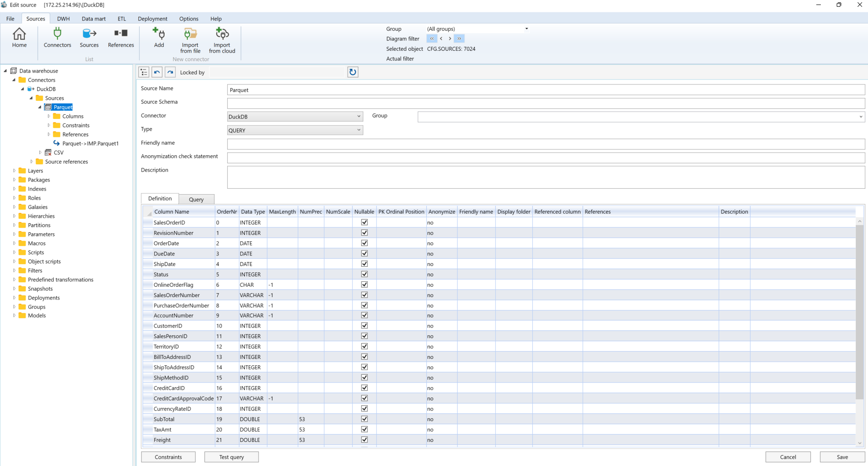Click diagram filter next (>) button
The image size is (868, 466).
(450, 39)
